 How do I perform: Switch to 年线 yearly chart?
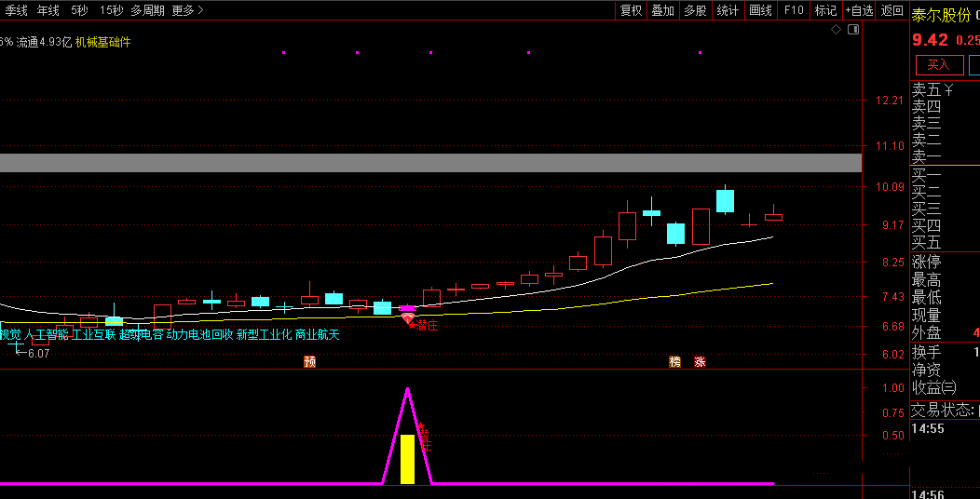pyautogui.click(x=48, y=10)
